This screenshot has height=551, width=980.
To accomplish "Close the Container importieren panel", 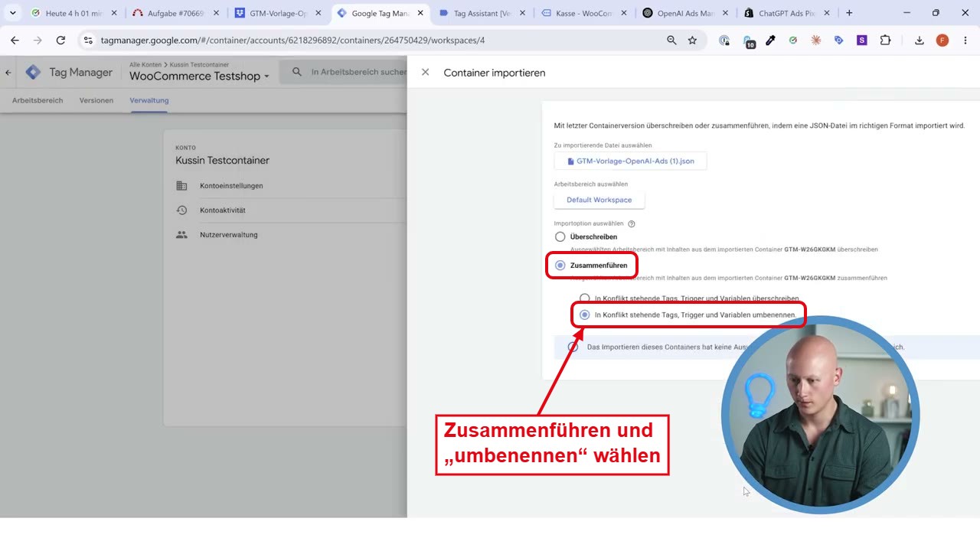I will coord(425,73).
